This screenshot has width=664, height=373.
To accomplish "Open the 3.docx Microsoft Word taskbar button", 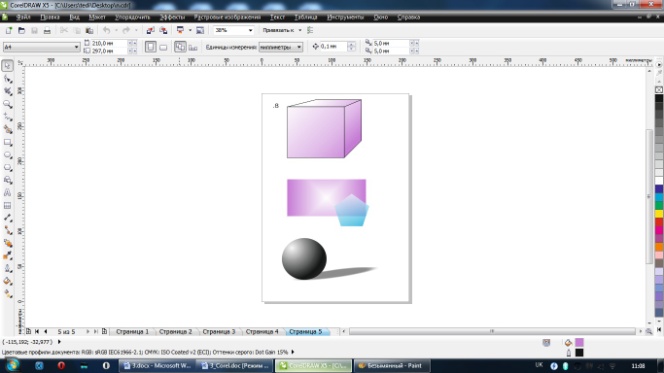I will pyautogui.click(x=157, y=365).
